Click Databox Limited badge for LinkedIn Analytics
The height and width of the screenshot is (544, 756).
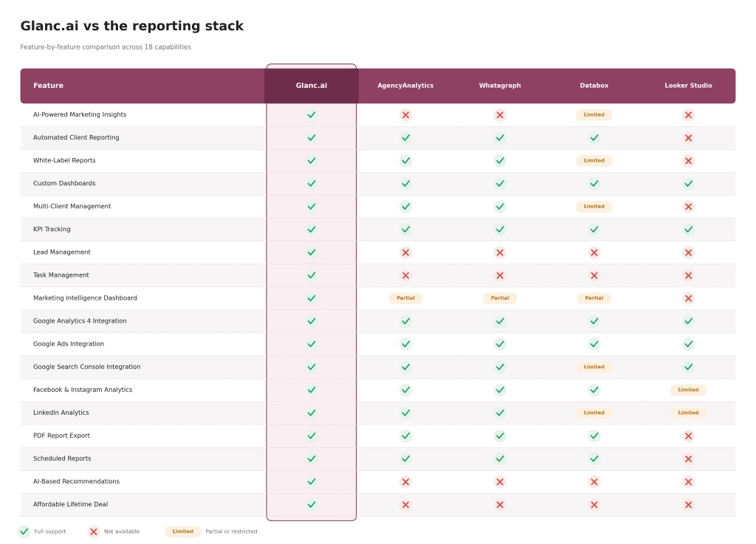pyautogui.click(x=594, y=413)
